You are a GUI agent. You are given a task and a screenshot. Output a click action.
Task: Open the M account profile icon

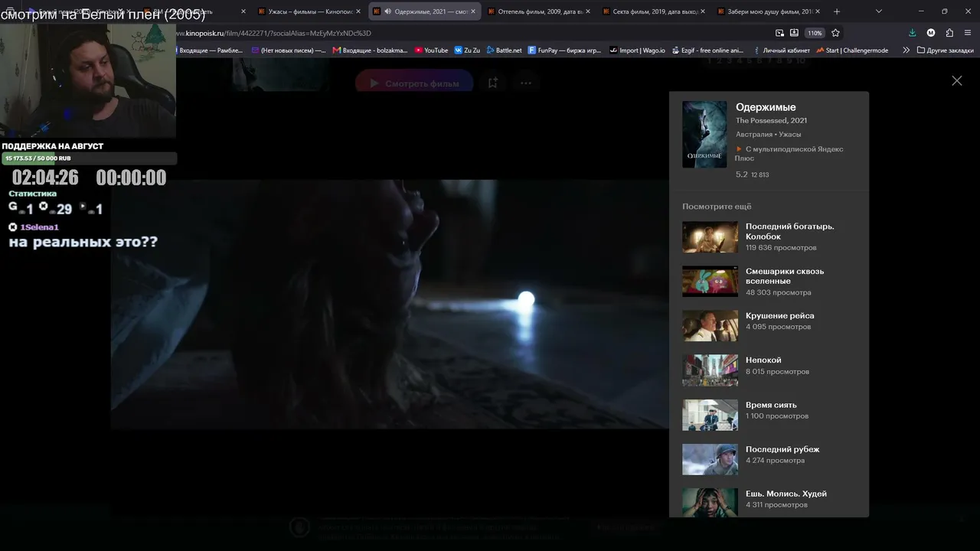tap(931, 33)
